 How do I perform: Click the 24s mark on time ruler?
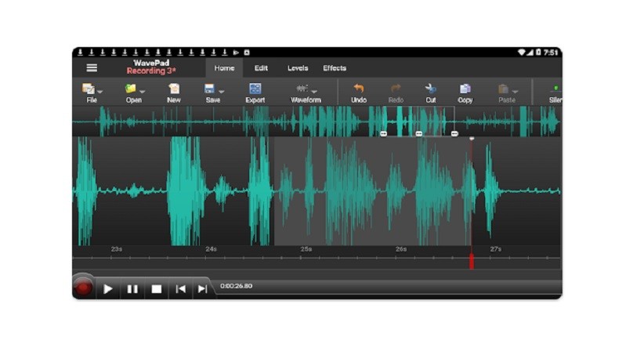(211, 249)
